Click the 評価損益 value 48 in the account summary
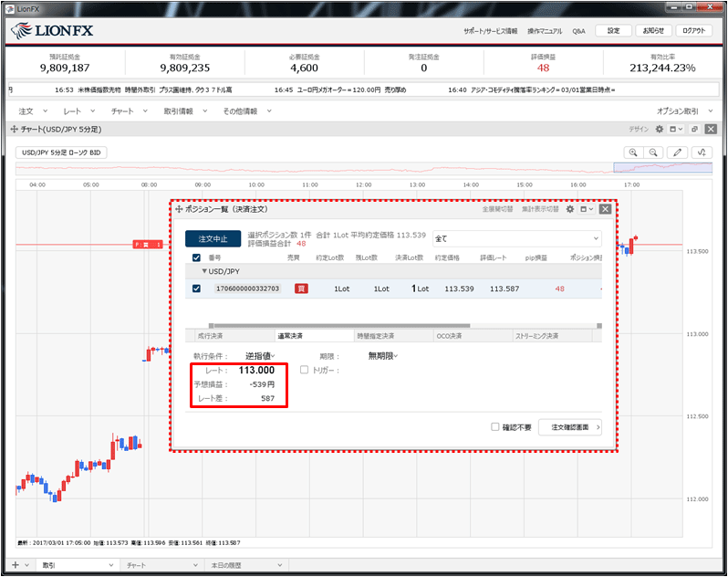This screenshot has width=728, height=577. point(543,68)
